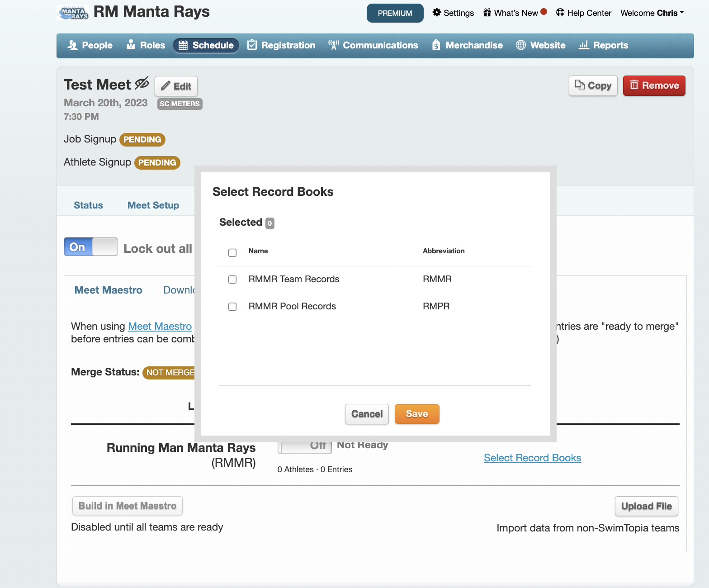Click the Copy meet button
The width and height of the screenshot is (709, 588).
(593, 85)
